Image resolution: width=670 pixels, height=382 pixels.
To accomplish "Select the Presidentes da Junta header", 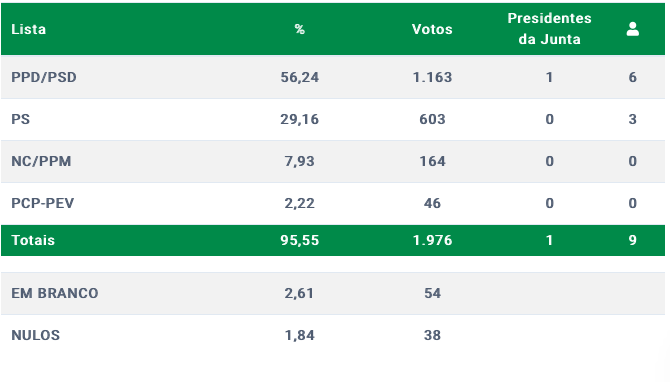I will pyautogui.click(x=550, y=29).
